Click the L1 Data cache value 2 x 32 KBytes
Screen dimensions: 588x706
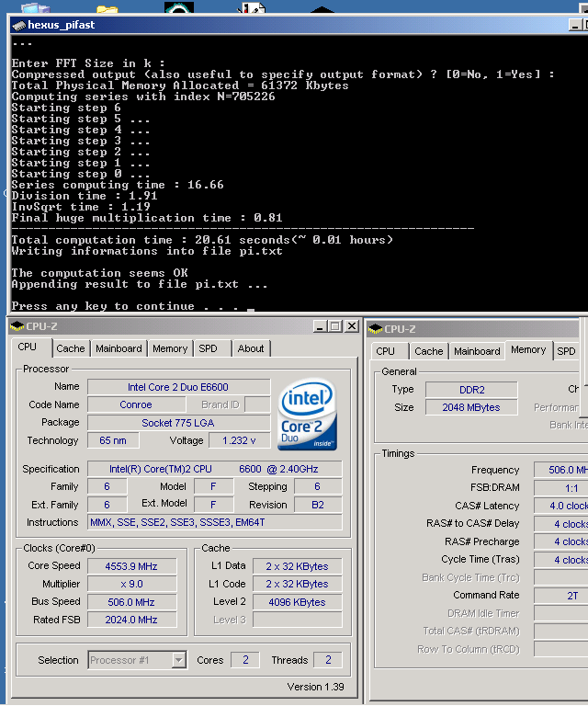[298, 566]
